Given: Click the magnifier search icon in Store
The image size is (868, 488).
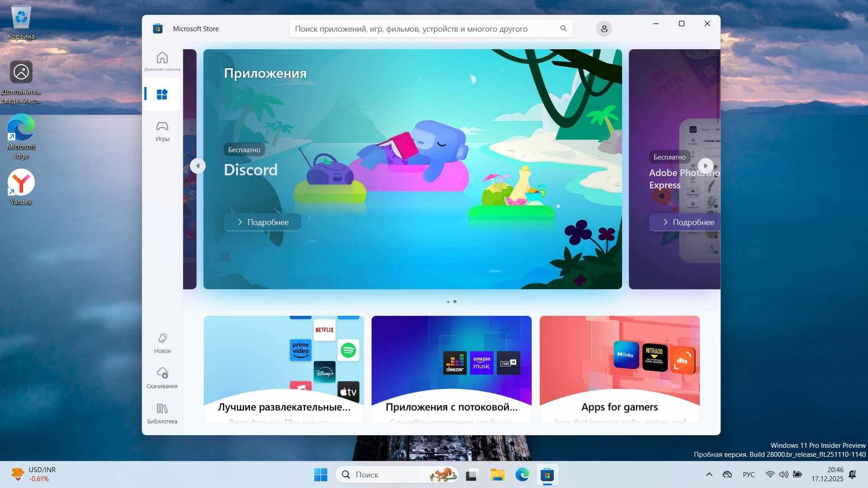Looking at the screenshot, I should [x=563, y=28].
